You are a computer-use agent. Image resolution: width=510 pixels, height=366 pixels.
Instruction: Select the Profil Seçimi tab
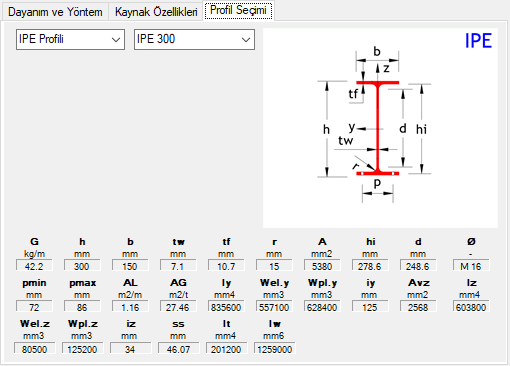pyautogui.click(x=238, y=10)
